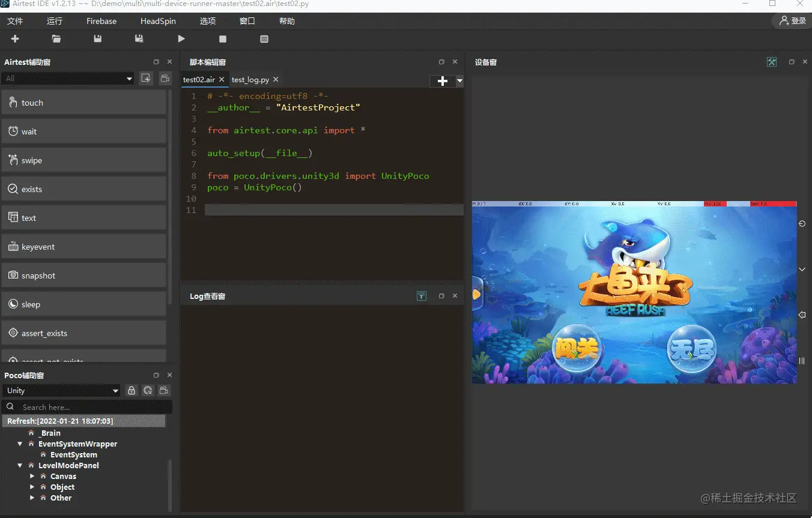Click the Log window filter icon
The width and height of the screenshot is (812, 518).
click(x=422, y=296)
